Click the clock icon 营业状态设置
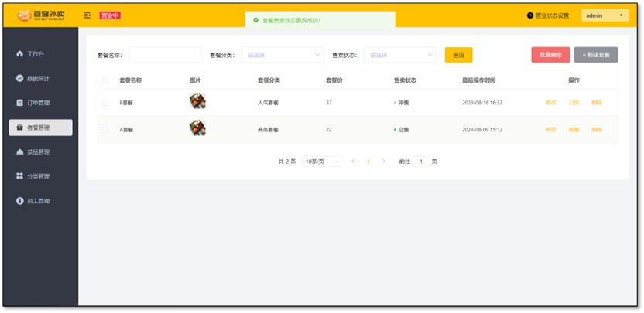Viewport: 644px width, 313px height. (x=530, y=15)
